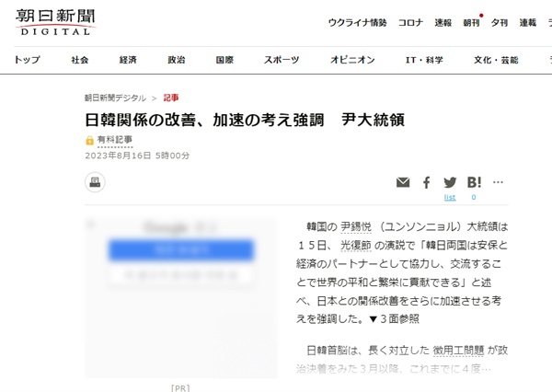The image size is (552, 392).
Task: Open more sharing options ellipsis
Action: point(498,182)
